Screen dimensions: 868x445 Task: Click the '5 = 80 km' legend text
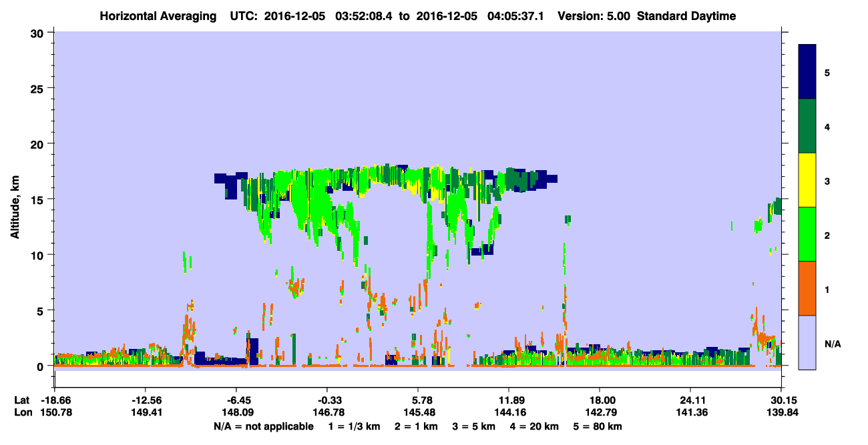(x=598, y=426)
